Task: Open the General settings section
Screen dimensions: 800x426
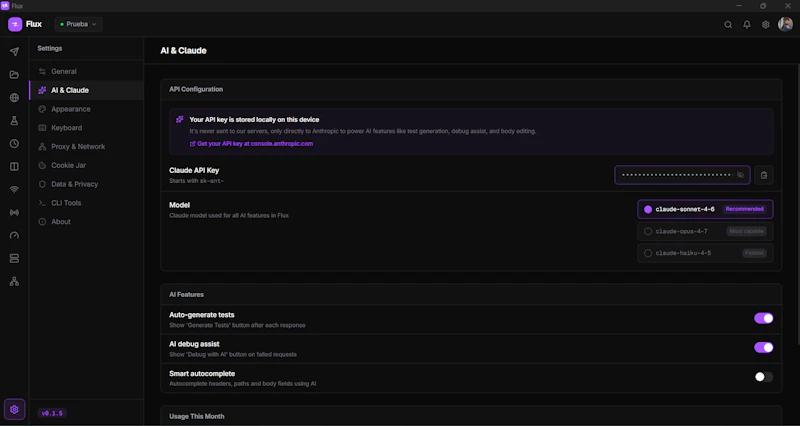Action: point(86,71)
